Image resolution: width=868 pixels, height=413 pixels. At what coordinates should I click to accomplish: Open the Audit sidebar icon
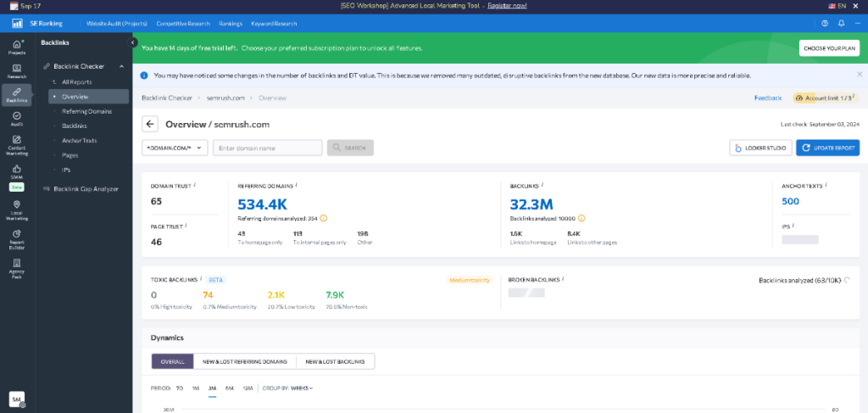[17, 119]
